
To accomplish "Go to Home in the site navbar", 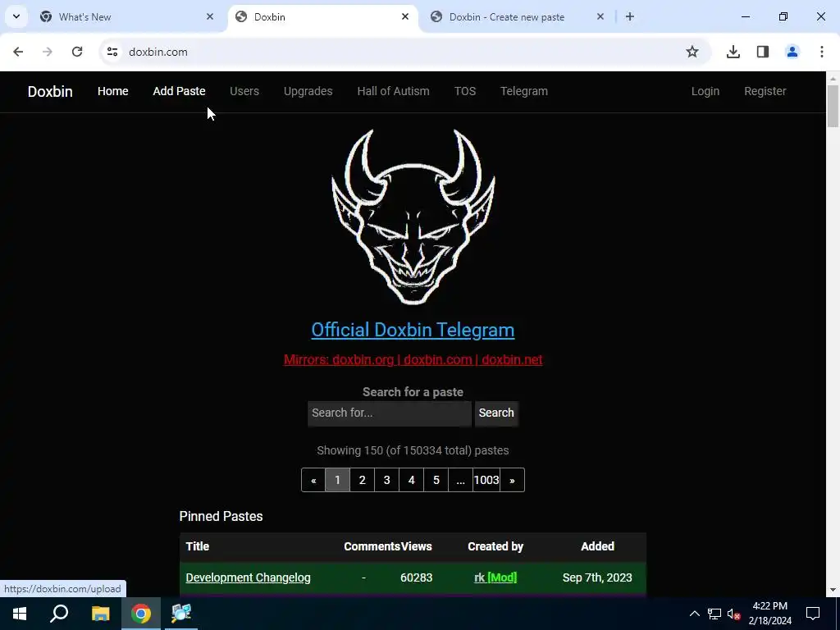I will (x=112, y=91).
